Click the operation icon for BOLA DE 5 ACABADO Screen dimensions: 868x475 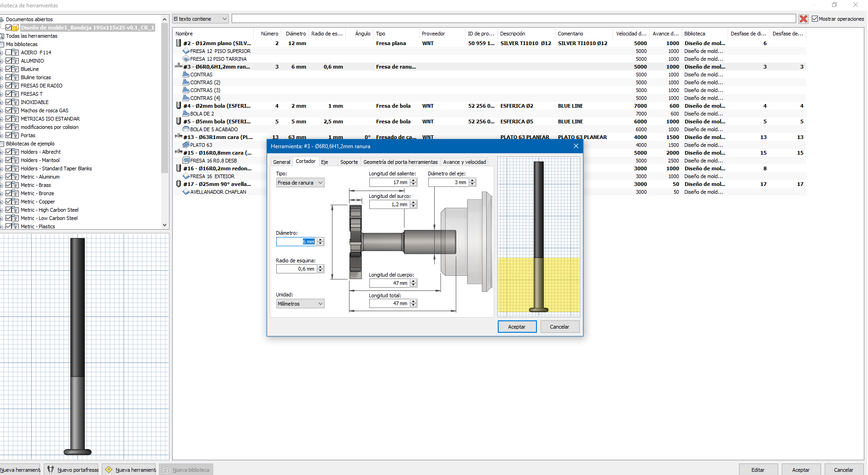[x=186, y=129]
